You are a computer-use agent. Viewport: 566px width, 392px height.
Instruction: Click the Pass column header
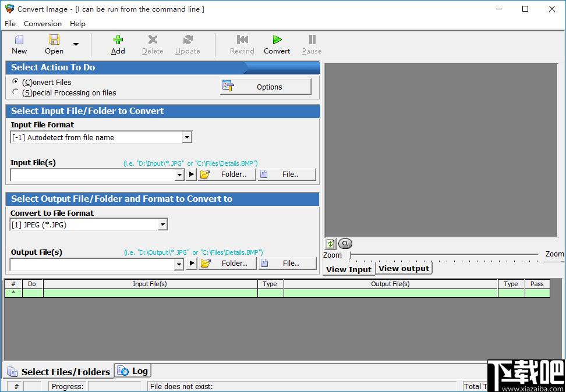[x=537, y=284]
